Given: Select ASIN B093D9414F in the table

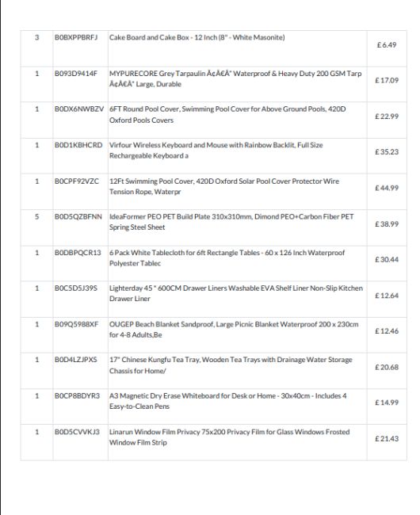Looking at the screenshot, I should [76, 74].
